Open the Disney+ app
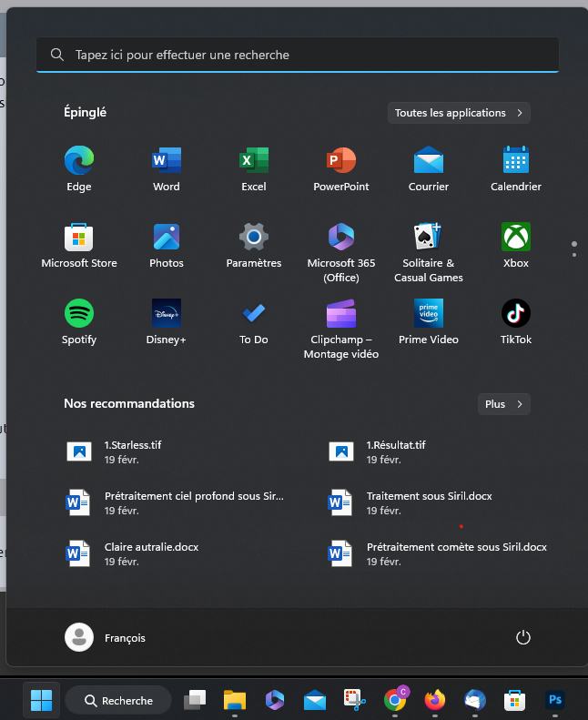Image resolution: width=588 pixels, height=720 pixels. [167, 322]
